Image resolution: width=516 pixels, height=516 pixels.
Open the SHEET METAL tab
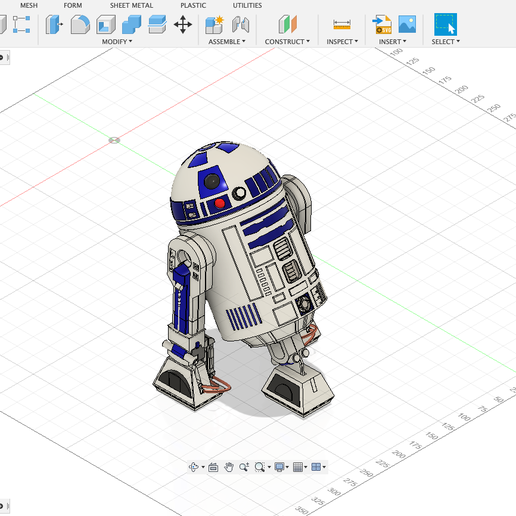131,6
